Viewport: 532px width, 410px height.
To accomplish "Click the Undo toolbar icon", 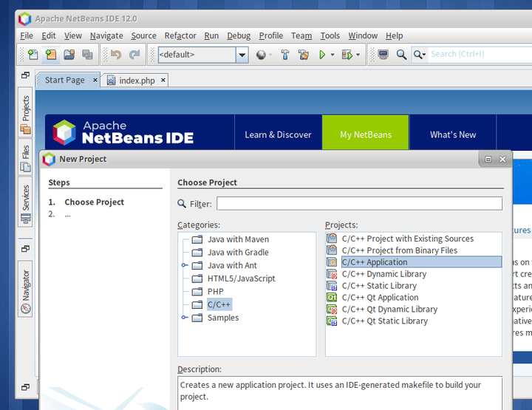I will [116, 54].
